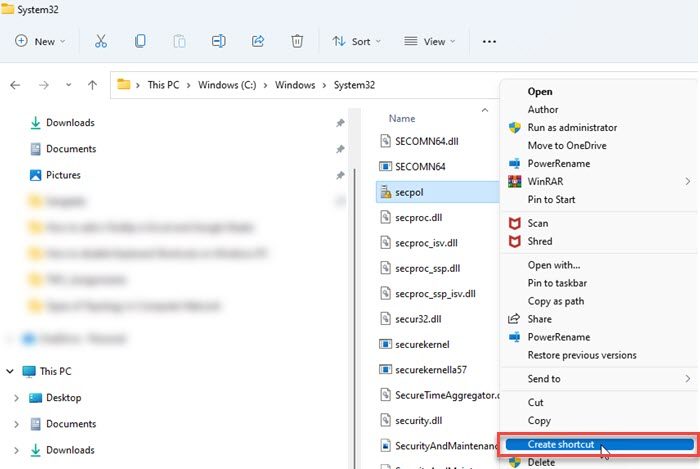Screen dimensions: 700x469
Task: Unpin Documents using its pin icon
Action: point(340,149)
